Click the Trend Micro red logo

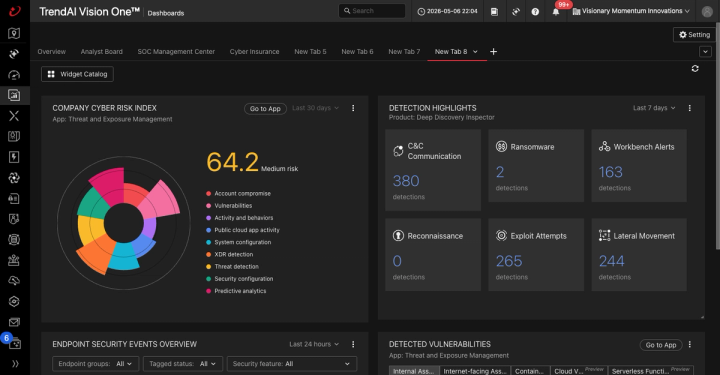pyautogui.click(x=15, y=11)
